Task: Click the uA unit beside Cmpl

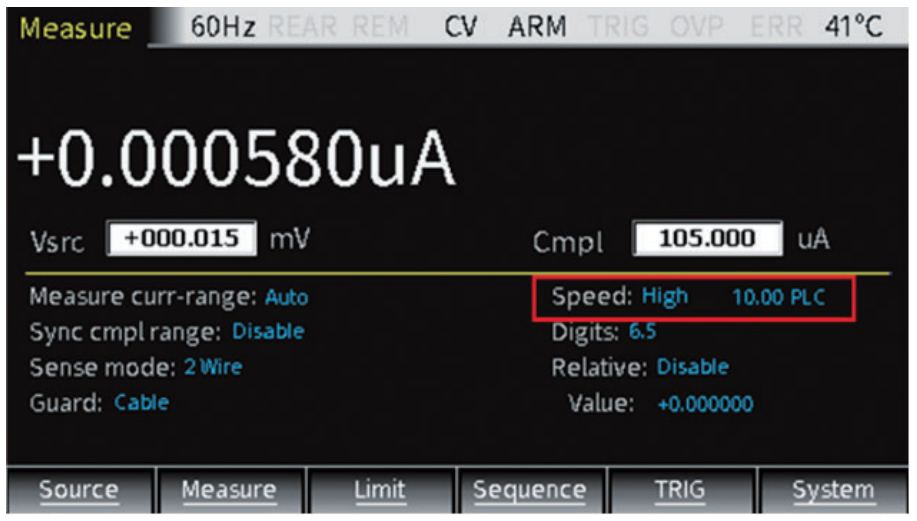Action: [x=813, y=239]
